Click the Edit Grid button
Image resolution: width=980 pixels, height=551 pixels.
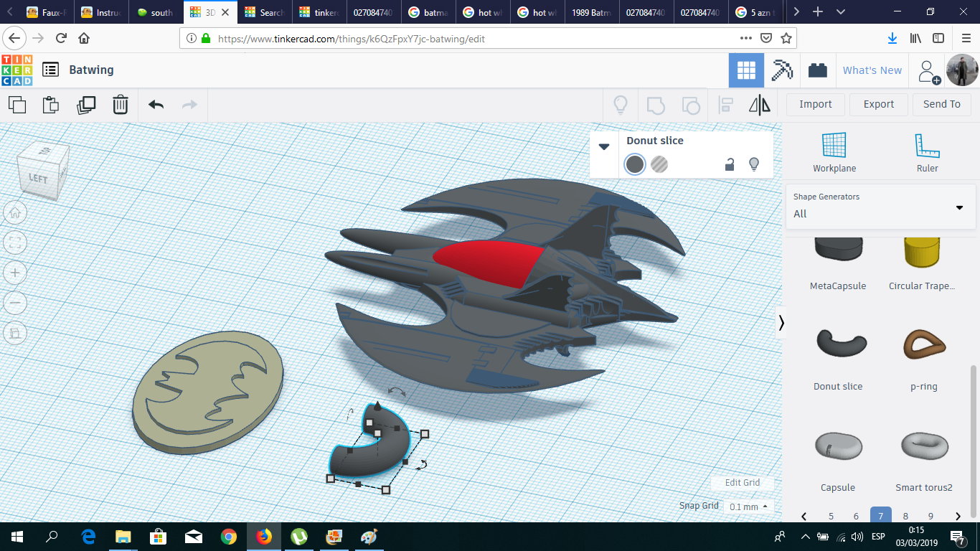(x=743, y=483)
